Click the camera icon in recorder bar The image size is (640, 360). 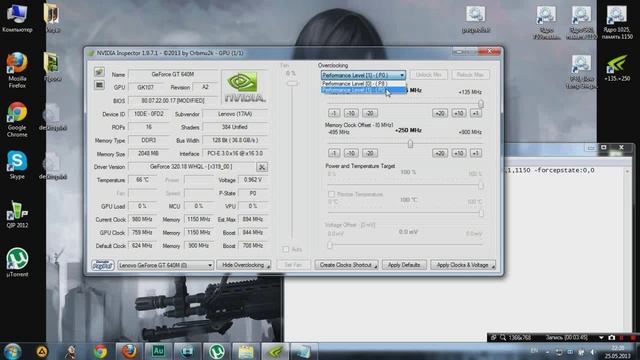pos(611,338)
